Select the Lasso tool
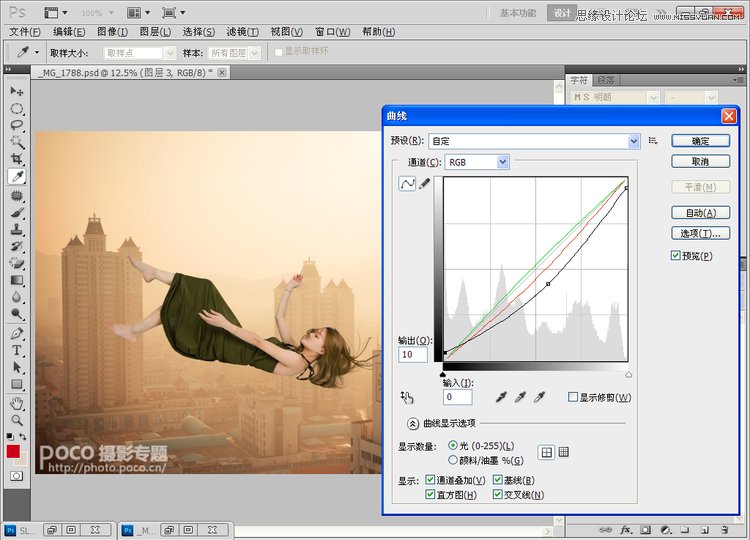The height and width of the screenshot is (540, 750). click(x=17, y=125)
